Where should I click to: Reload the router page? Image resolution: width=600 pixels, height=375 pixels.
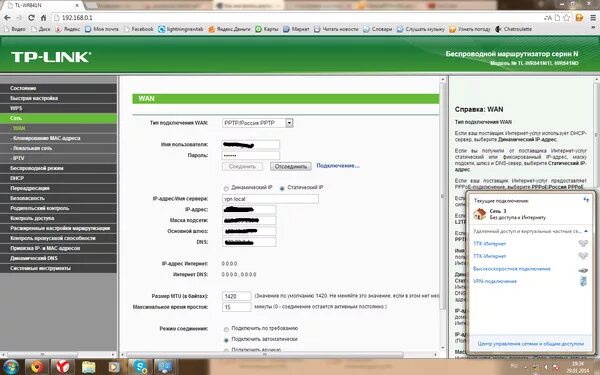tap(31, 18)
